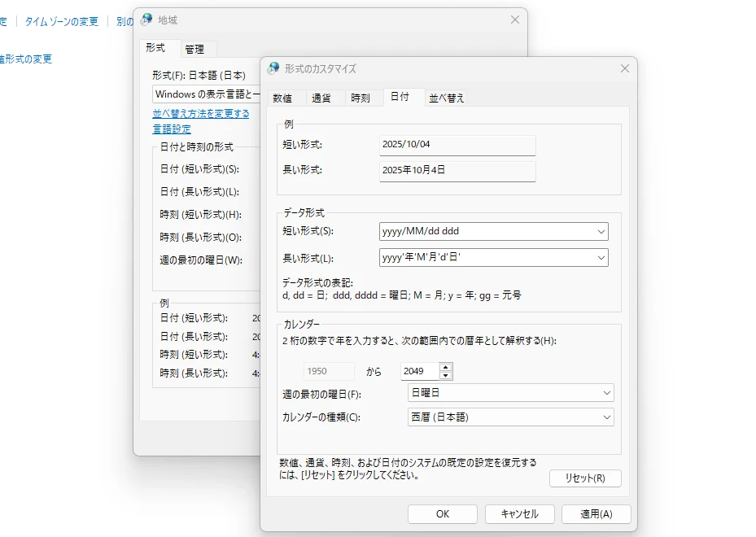
Task: Click the globe icon in 形式のカスタマイズ title bar
Action: coord(273,68)
